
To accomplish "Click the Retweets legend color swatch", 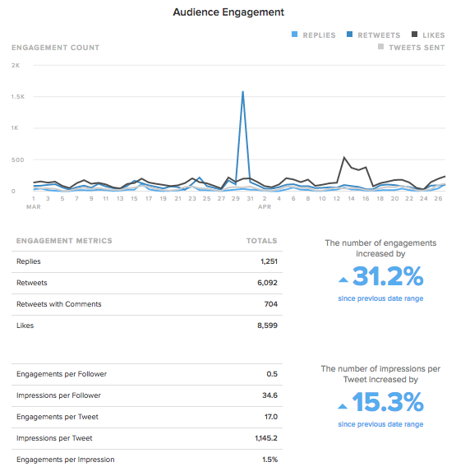I will [349, 35].
